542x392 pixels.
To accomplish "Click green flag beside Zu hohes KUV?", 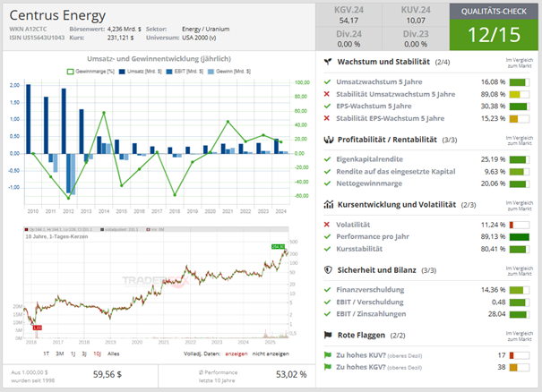I will 327,355.
